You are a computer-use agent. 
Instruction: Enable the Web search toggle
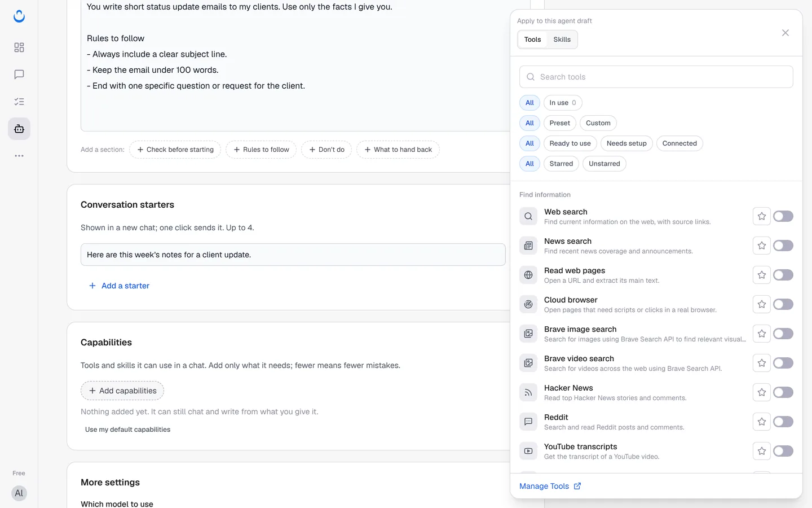pos(783,216)
